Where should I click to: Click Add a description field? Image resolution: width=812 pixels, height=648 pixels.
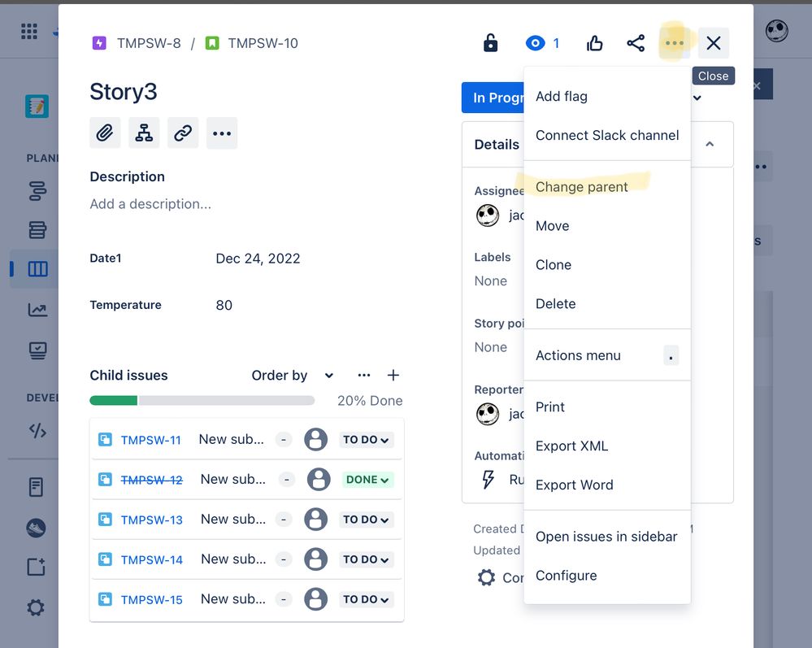150,203
